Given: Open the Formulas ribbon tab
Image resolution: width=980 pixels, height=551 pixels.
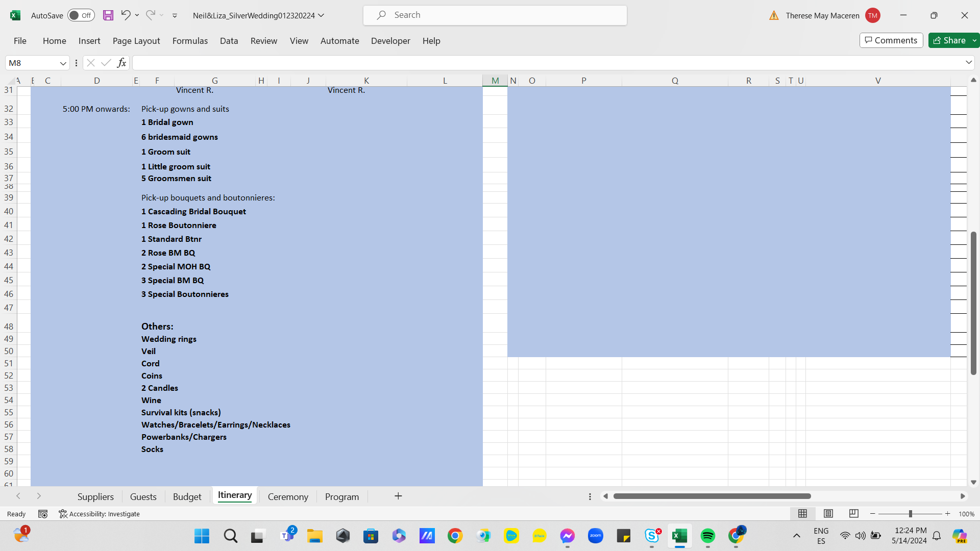Looking at the screenshot, I should click(x=190, y=41).
